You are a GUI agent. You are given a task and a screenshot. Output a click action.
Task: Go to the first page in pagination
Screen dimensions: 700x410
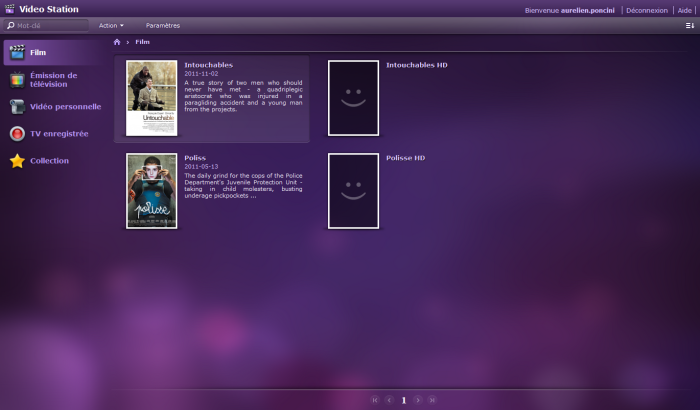[x=375, y=400]
